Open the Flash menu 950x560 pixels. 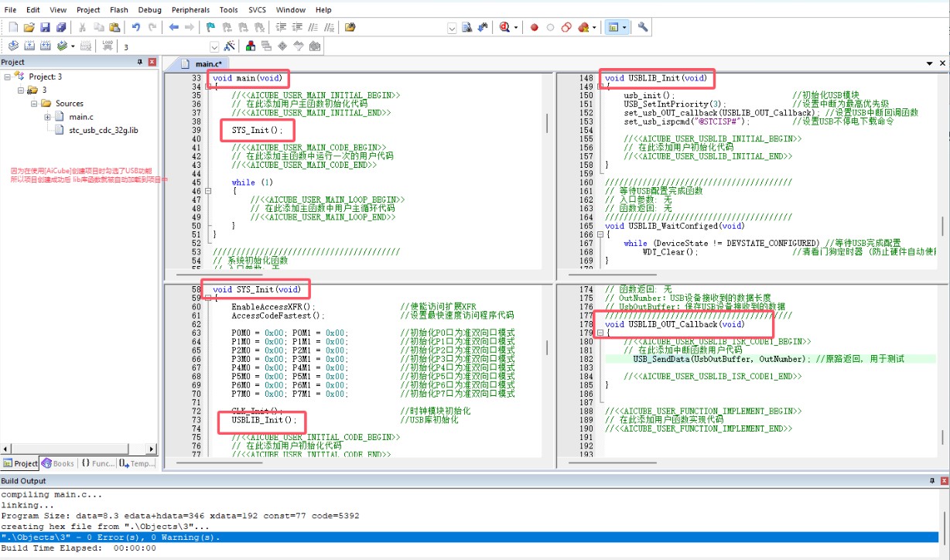click(119, 10)
